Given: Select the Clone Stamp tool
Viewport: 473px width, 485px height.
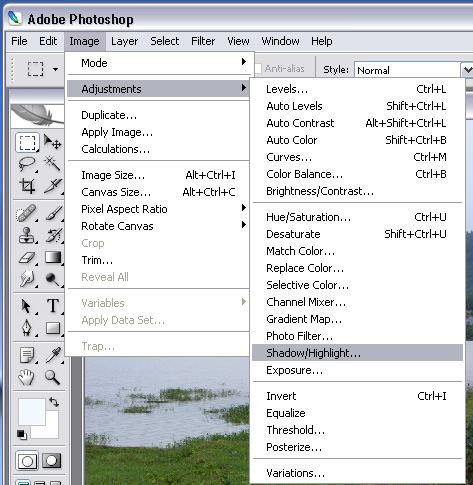Looking at the screenshot, I should point(27,235).
